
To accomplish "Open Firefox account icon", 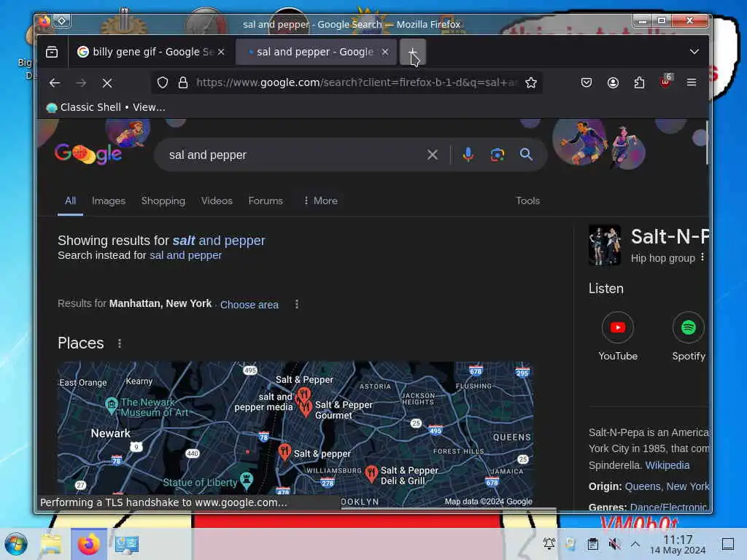I will [613, 83].
